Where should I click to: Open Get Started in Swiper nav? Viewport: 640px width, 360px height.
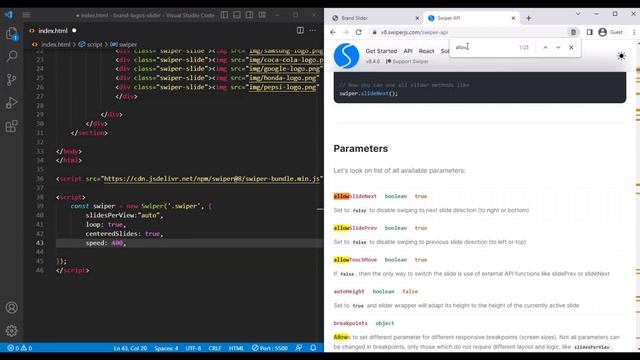(381, 51)
